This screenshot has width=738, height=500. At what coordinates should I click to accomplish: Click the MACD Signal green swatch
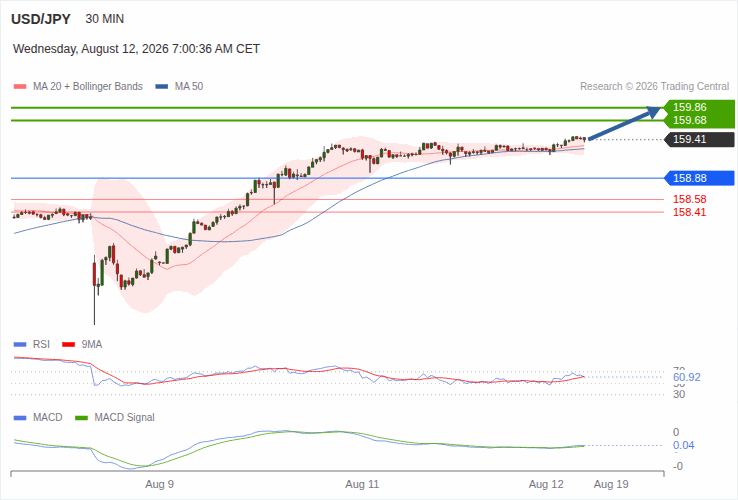[82, 418]
